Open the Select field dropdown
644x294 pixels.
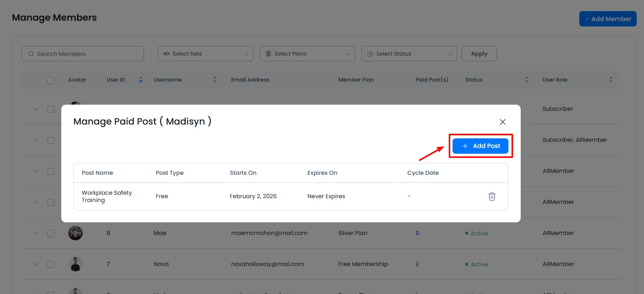(205, 54)
